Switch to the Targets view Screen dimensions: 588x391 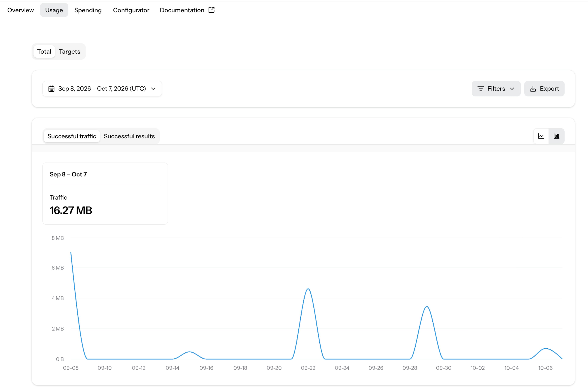click(x=70, y=52)
